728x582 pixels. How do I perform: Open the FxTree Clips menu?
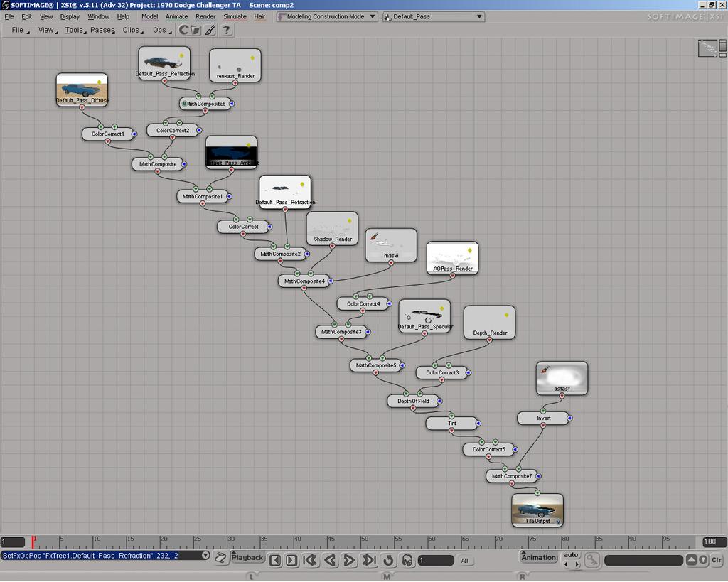132,30
